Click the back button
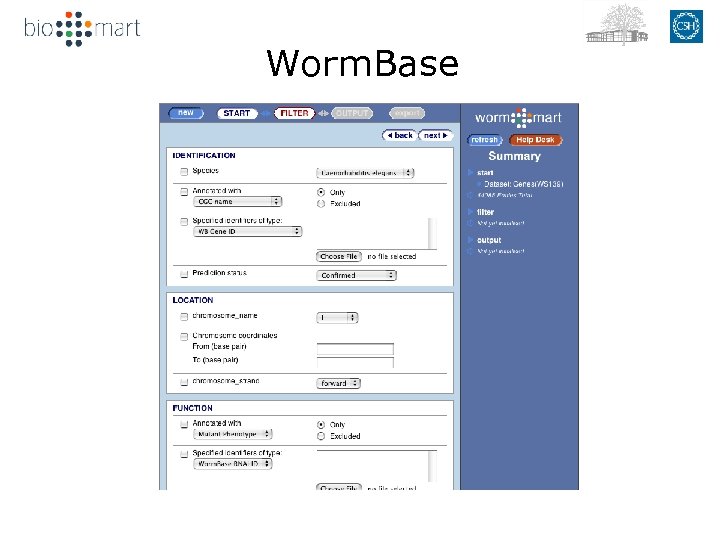The width and height of the screenshot is (720, 540). point(400,135)
